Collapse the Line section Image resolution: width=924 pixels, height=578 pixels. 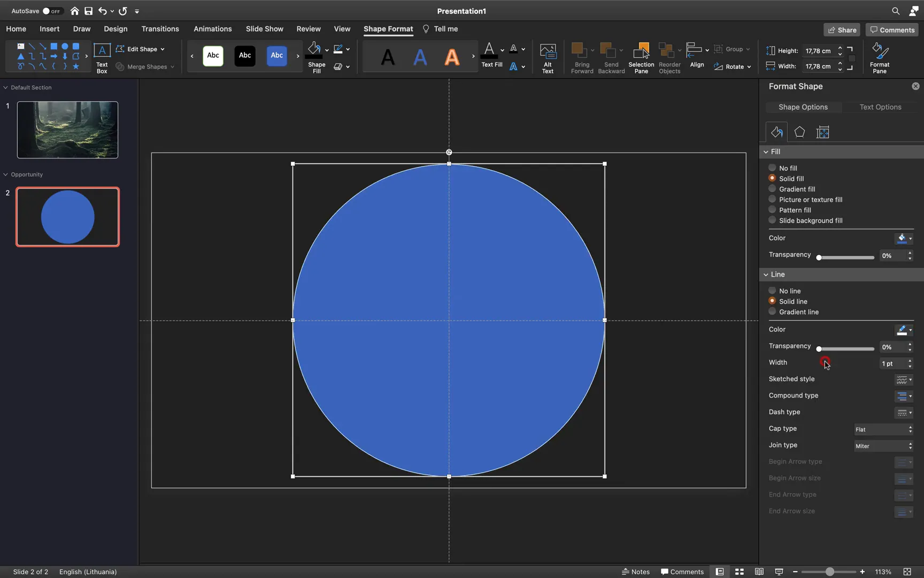766,275
